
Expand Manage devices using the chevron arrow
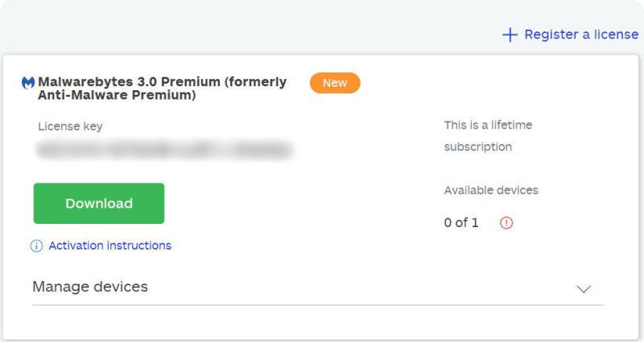(584, 289)
